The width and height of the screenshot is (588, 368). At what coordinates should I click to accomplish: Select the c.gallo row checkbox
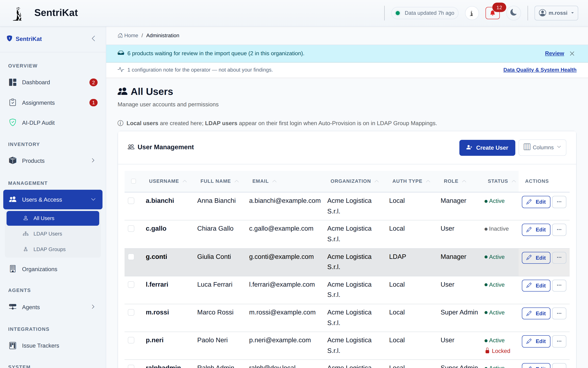pyautogui.click(x=131, y=228)
